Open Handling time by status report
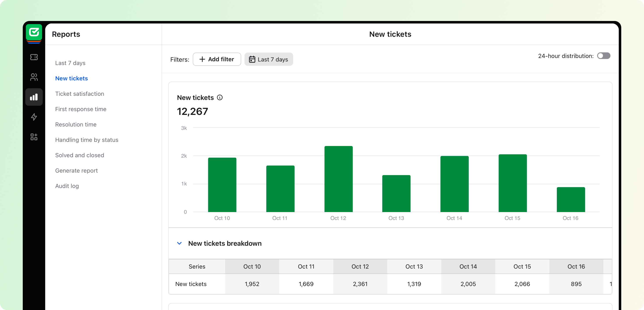 coord(86,140)
